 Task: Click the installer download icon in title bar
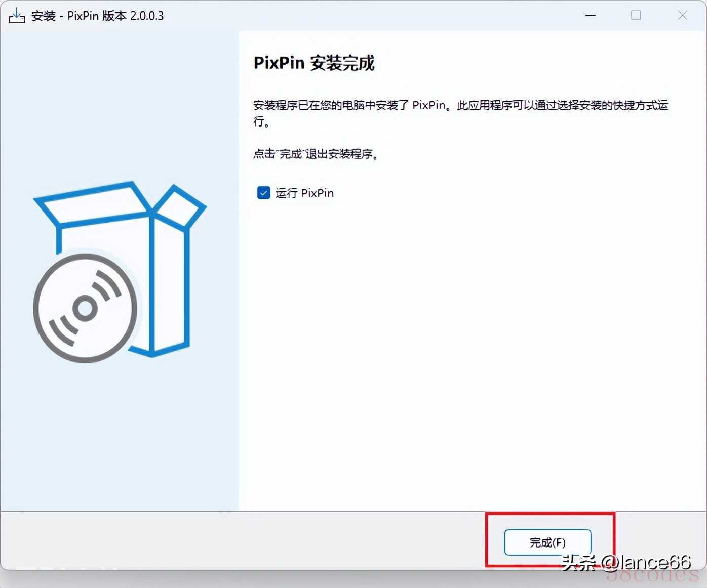[x=17, y=16]
